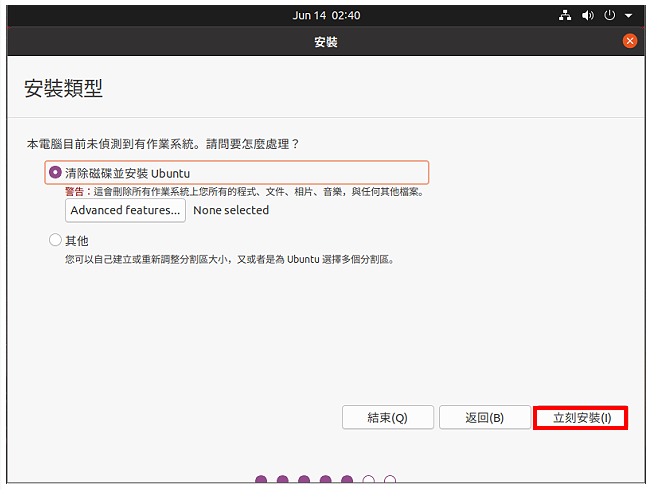The height and width of the screenshot is (490, 651).
Task: Click the volume speaker icon in top bar
Action: click(x=587, y=15)
